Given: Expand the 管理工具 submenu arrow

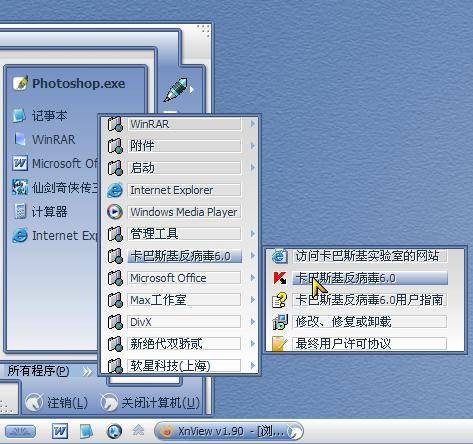Looking at the screenshot, I should [253, 234].
